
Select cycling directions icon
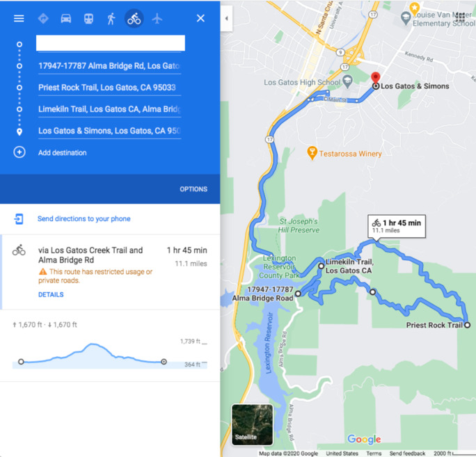pyautogui.click(x=134, y=19)
